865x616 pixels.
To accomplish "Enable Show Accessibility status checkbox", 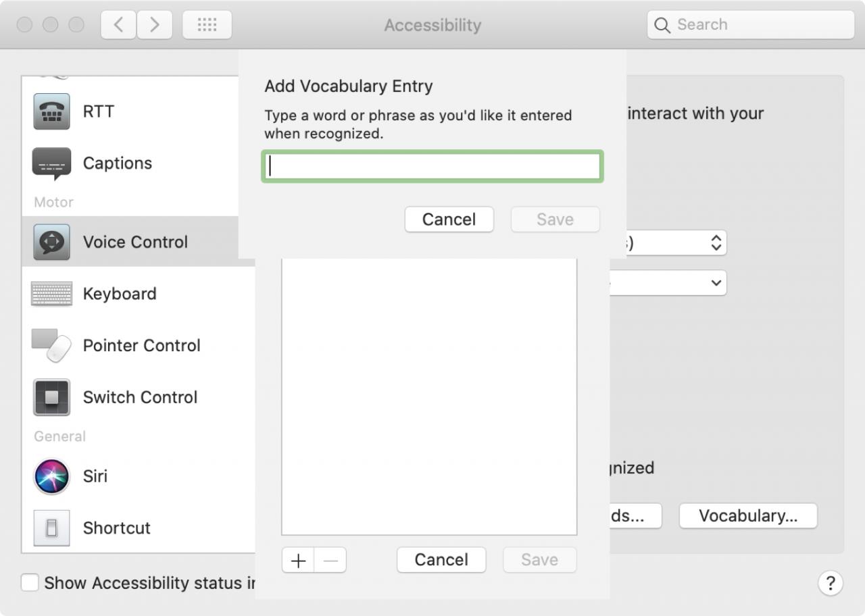I will click(30, 582).
